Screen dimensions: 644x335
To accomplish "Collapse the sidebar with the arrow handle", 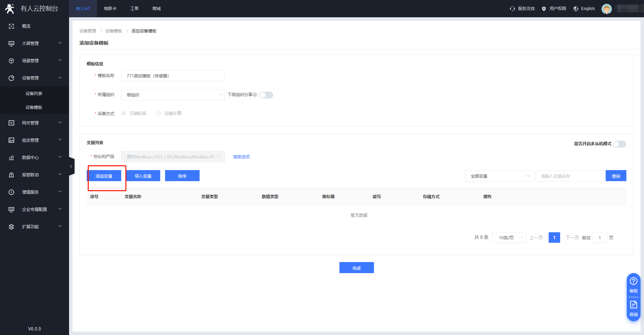I will [71, 167].
